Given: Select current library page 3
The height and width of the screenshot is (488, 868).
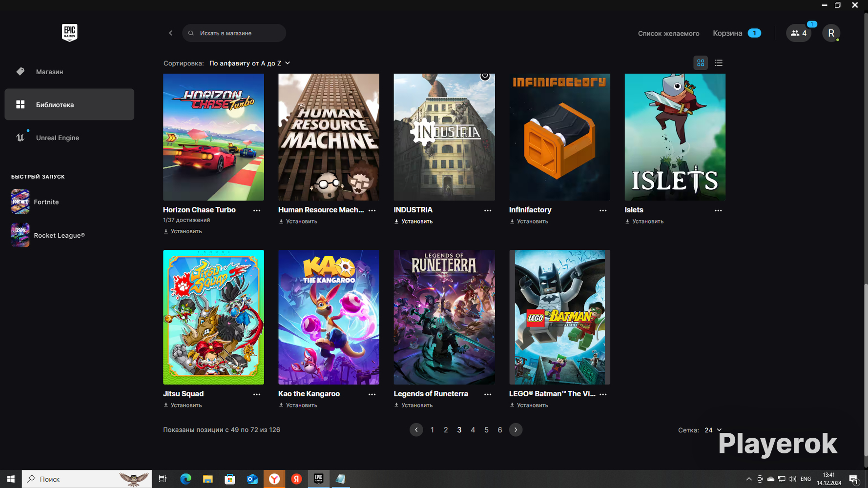Looking at the screenshot, I should pyautogui.click(x=459, y=430).
